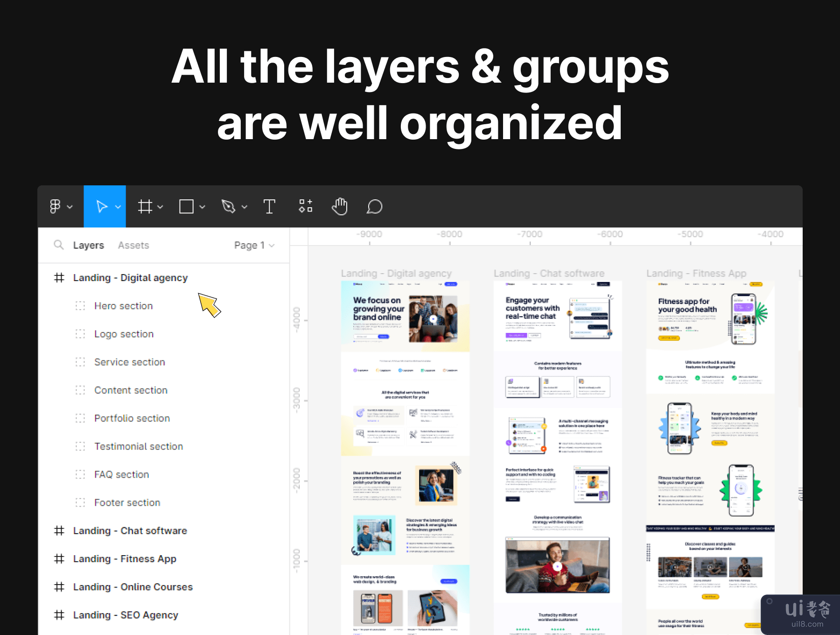Open the Resources components tool
The height and width of the screenshot is (635, 840).
(x=306, y=206)
